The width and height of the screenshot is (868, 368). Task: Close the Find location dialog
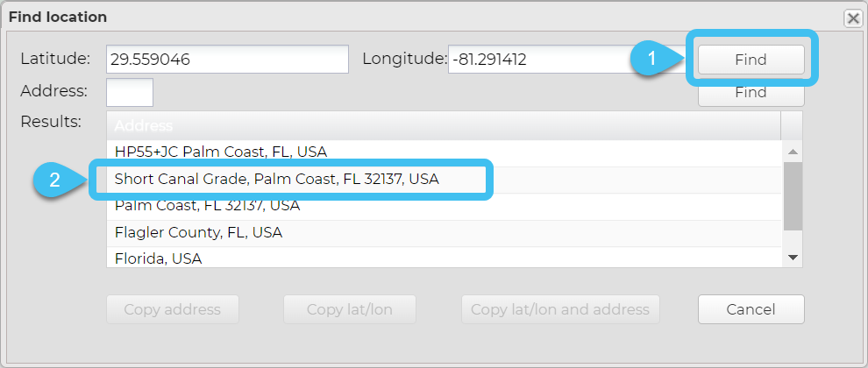(851, 18)
